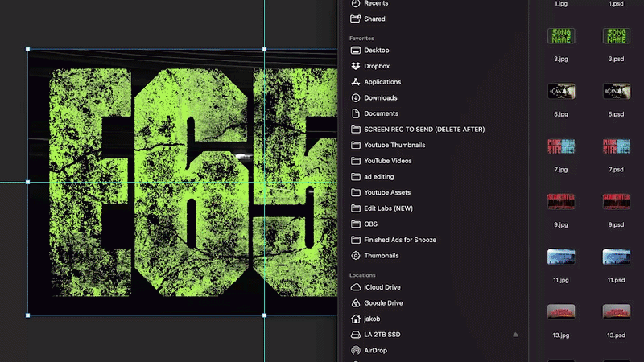The width and height of the screenshot is (644, 362).
Task: Select the 11.jpg thumbnail
Action: click(561, 257)
